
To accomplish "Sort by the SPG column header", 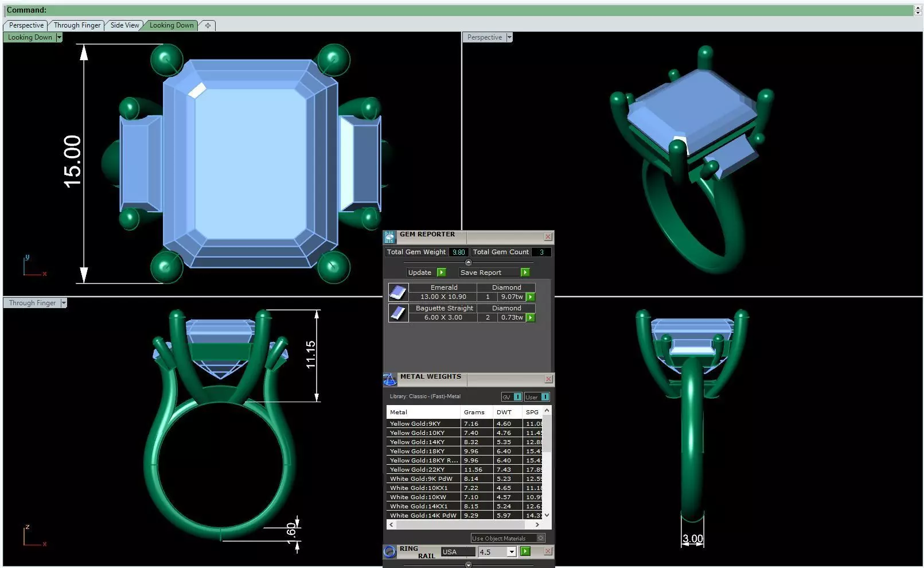I will [532, 412].
